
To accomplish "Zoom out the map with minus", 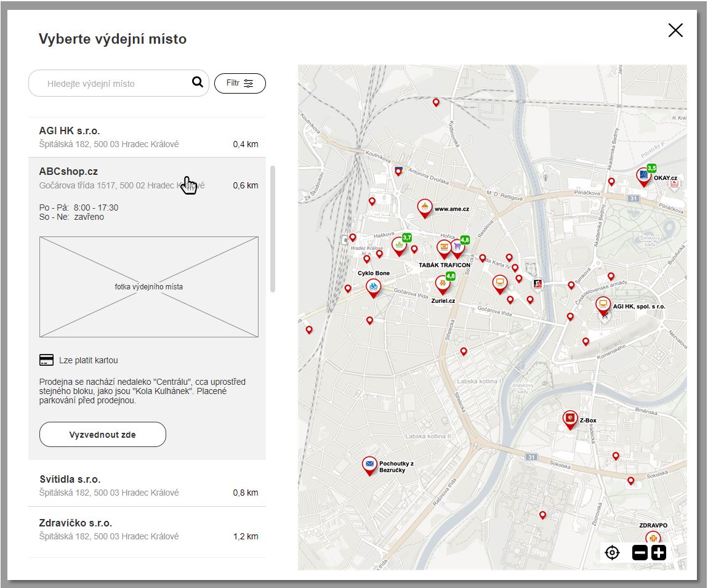I will pos(640,552).
